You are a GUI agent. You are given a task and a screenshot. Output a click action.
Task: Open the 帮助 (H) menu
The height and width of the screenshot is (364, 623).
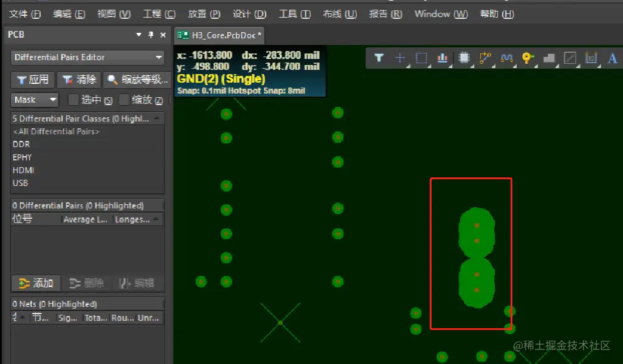click(x=497, y=15)
